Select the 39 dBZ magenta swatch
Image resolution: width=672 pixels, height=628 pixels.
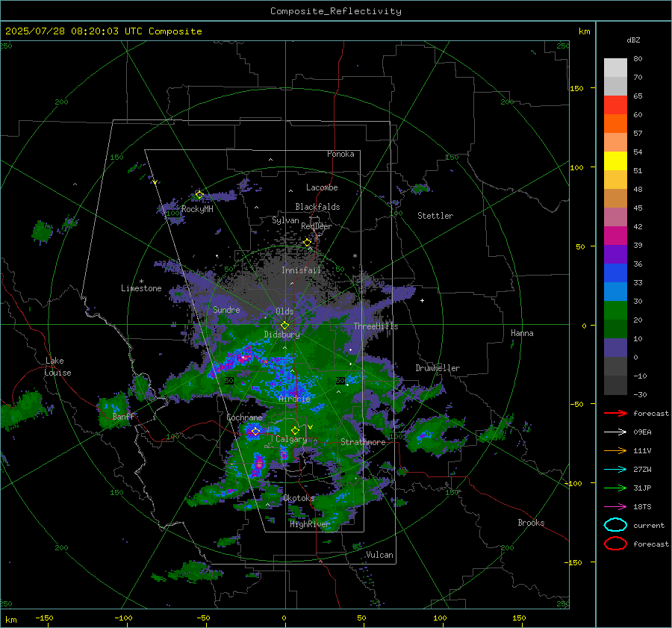(615, 235)
